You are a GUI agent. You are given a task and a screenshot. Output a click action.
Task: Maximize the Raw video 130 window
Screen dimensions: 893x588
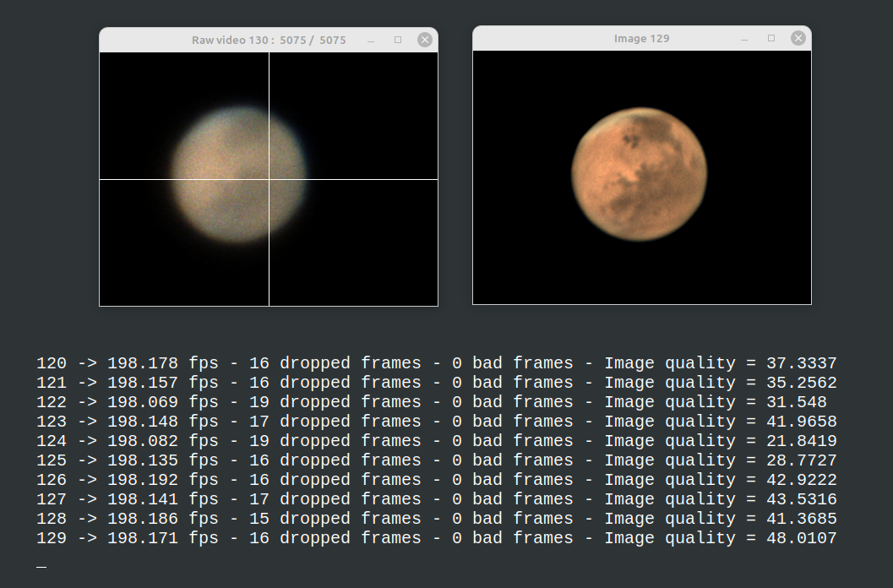click(398, 40)
